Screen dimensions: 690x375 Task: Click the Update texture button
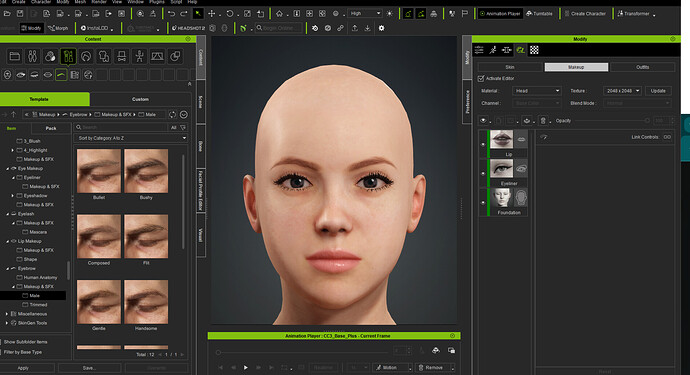pos(658,91)
